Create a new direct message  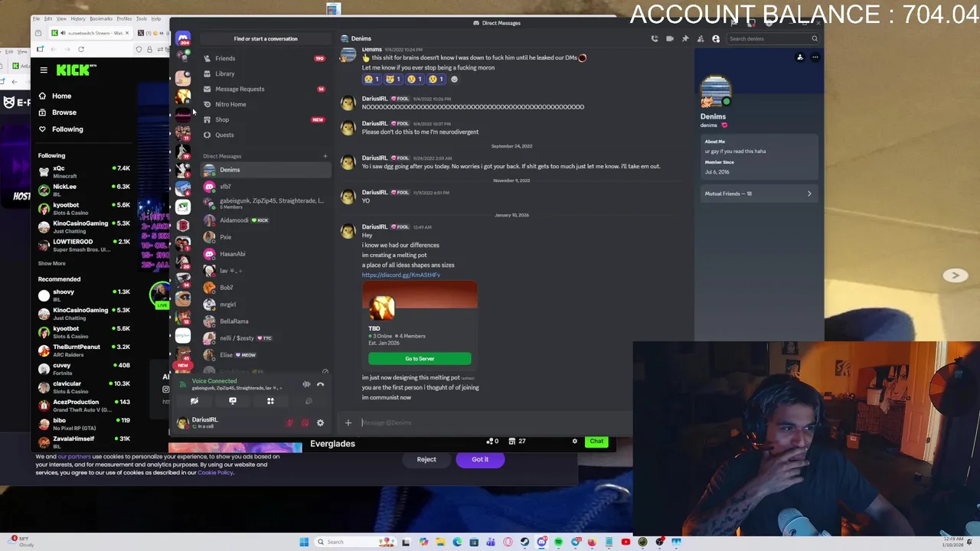click(x=325, y=156)
